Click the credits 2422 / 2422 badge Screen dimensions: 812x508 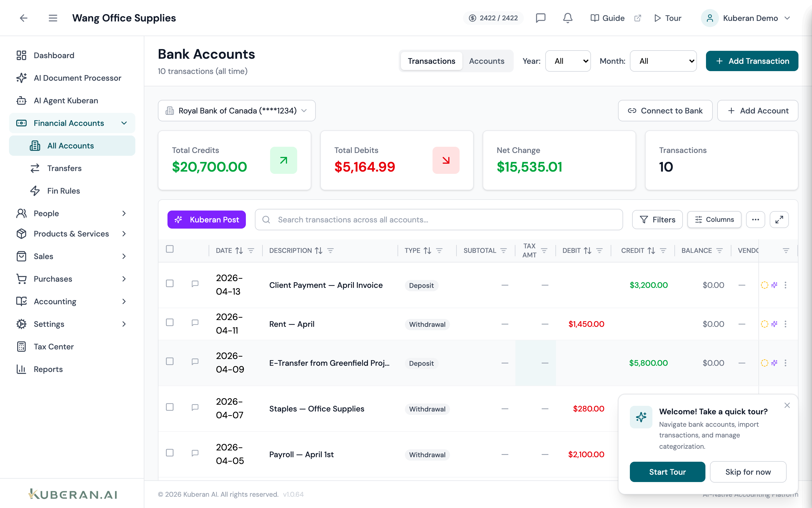(493, 18)
